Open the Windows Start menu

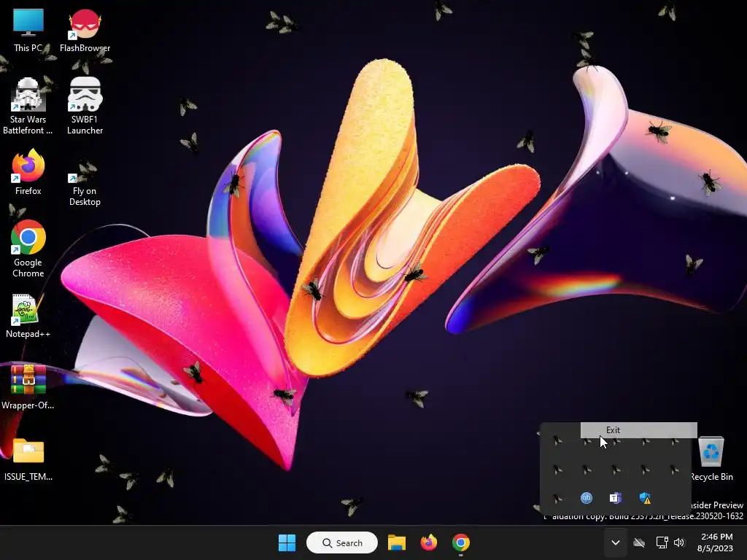point(287,542)
